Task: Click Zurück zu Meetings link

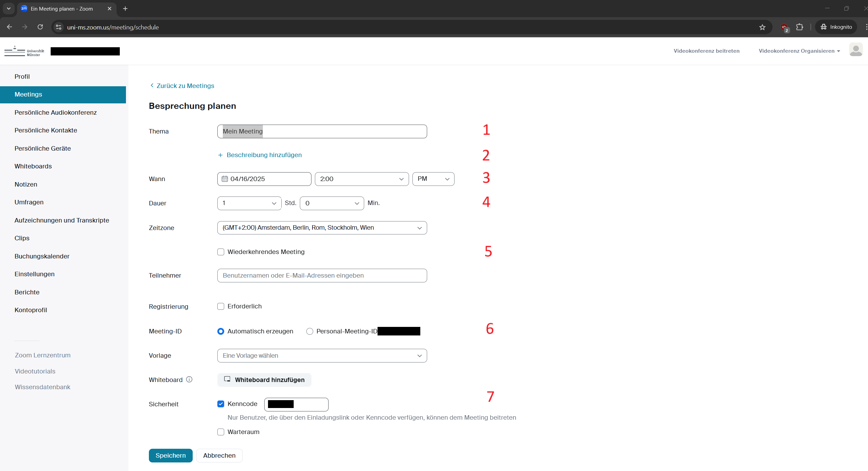Action: pos(185,86)
